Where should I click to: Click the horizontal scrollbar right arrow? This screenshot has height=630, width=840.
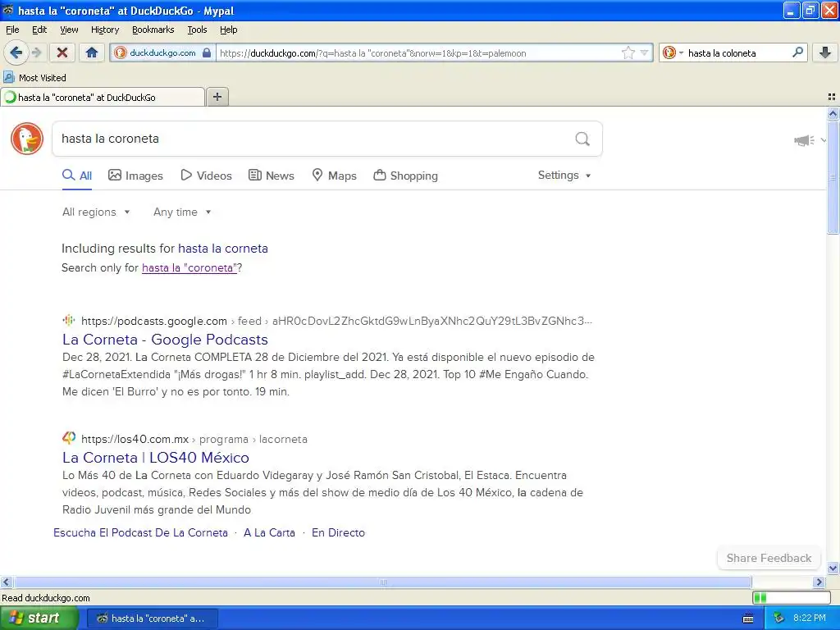819,582
